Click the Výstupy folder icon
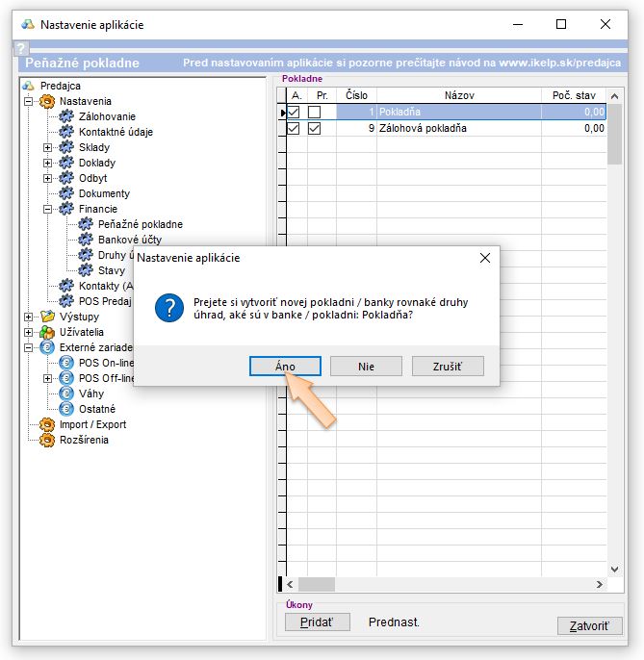 pyautogui.click(x=47, y=317)
